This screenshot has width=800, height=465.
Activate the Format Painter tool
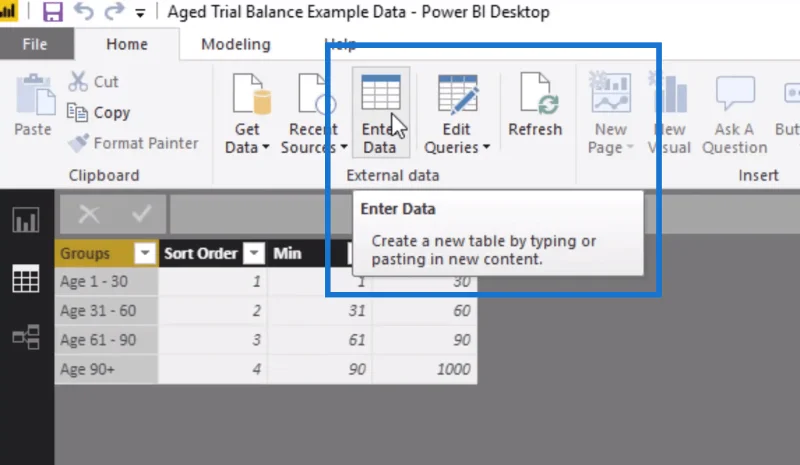point(134,143)
